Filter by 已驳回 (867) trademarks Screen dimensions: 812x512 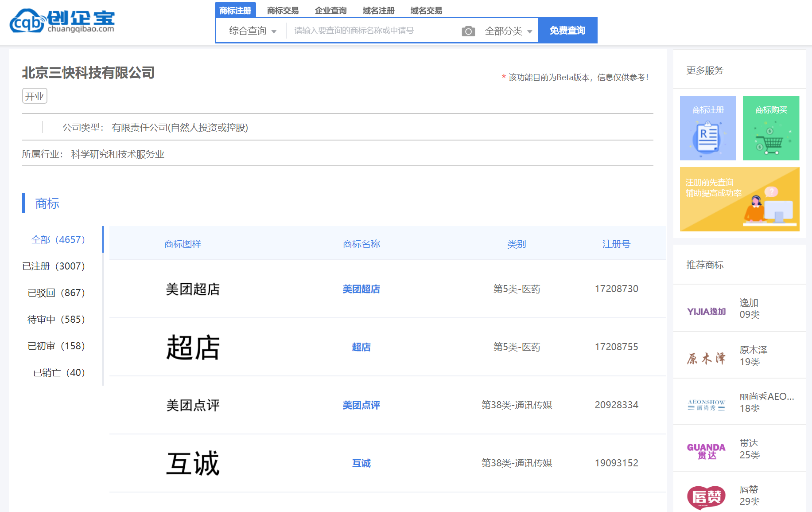tap(56, 293)
